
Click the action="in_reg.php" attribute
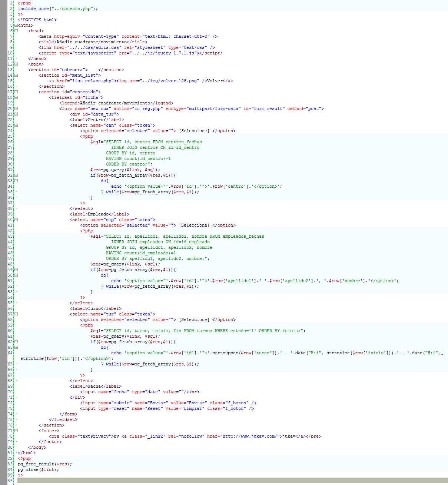(x=138, y=108)
